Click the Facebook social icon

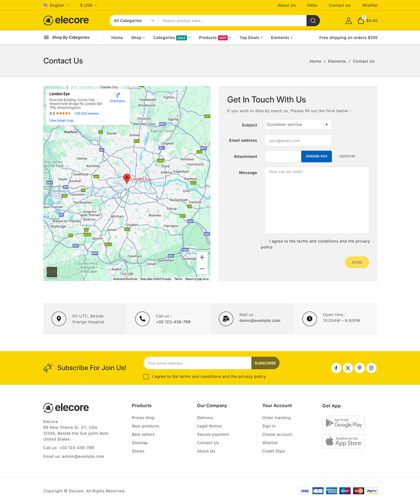(336, 368)
